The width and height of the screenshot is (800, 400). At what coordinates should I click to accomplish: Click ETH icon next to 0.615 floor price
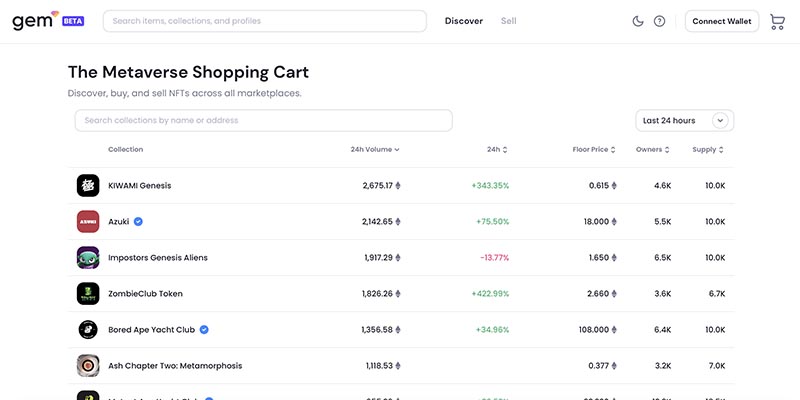614,186
